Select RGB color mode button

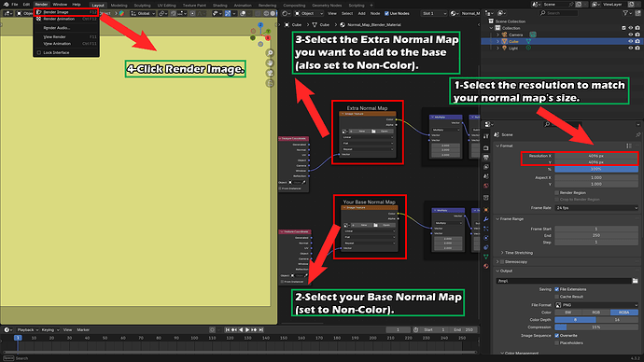coord(596,313)
